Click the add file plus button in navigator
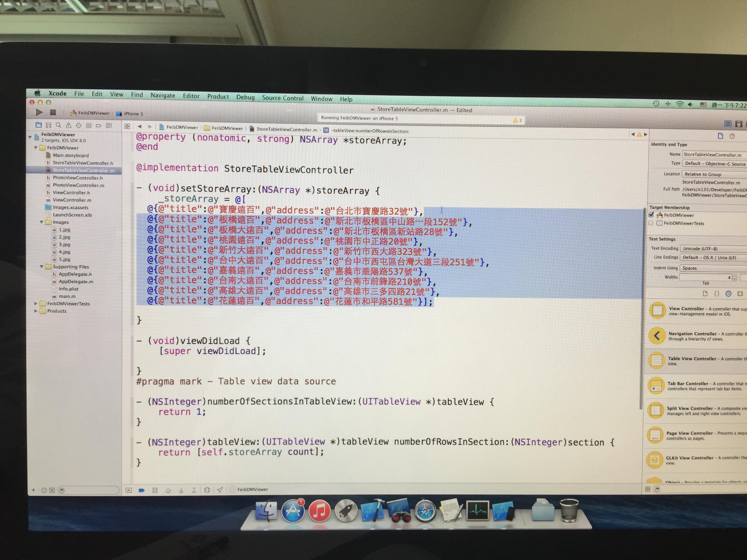This screenshot has width=747, height=560. pyautogui.click(x=33, y=490)
